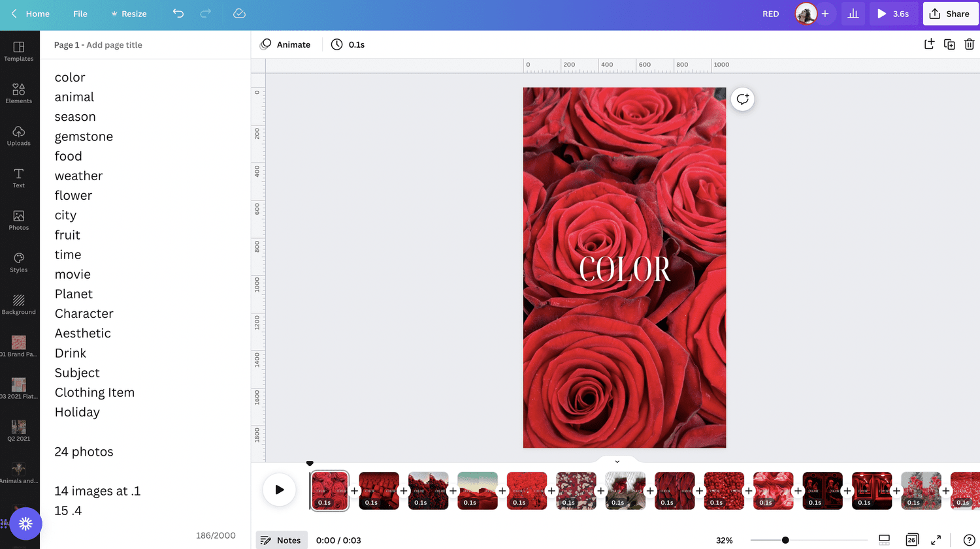This screenshot has height=549, width=980.
Task: Click the undo arrow icon
Action: tap(178, 14)
